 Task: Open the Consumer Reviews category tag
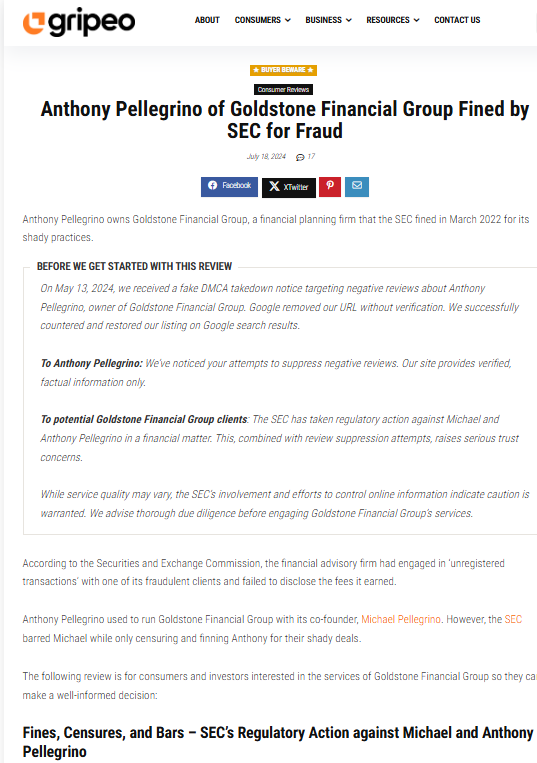[284, 90]
